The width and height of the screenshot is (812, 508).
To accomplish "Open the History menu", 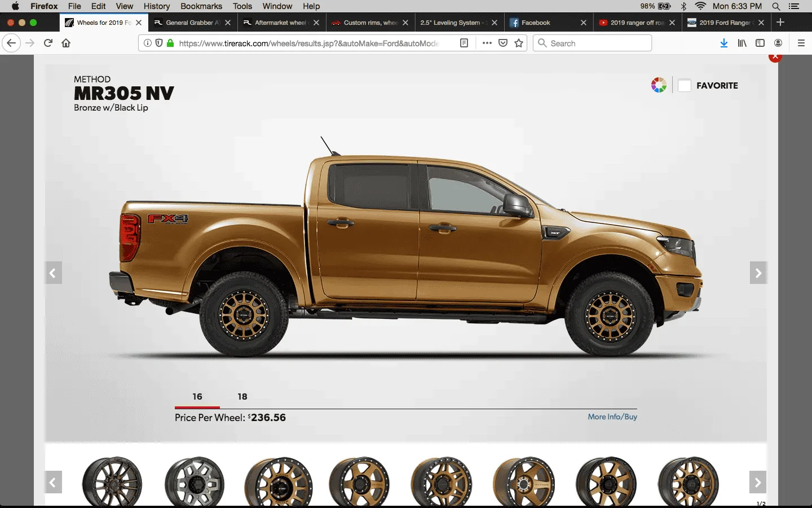I will tap(157, 6).
